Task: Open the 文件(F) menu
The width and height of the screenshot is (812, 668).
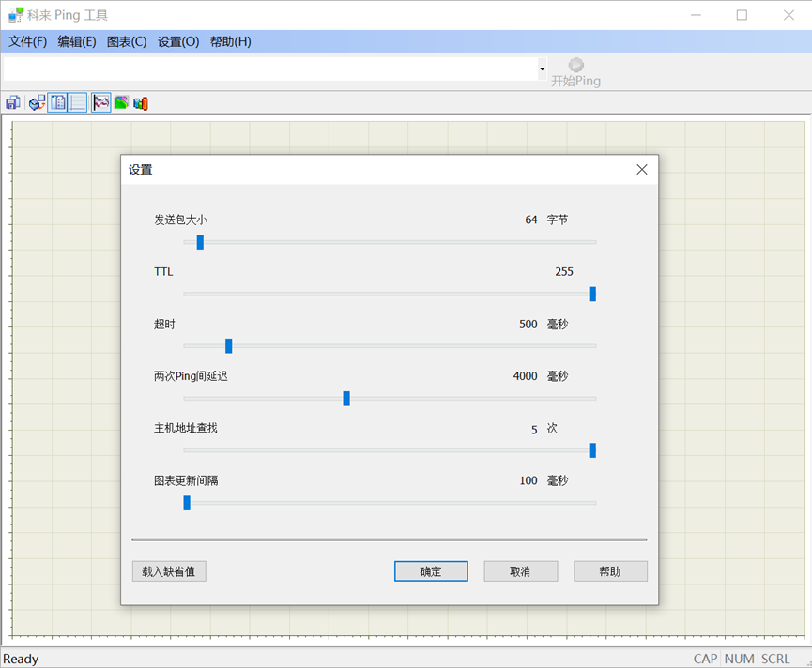Action: 27,41
